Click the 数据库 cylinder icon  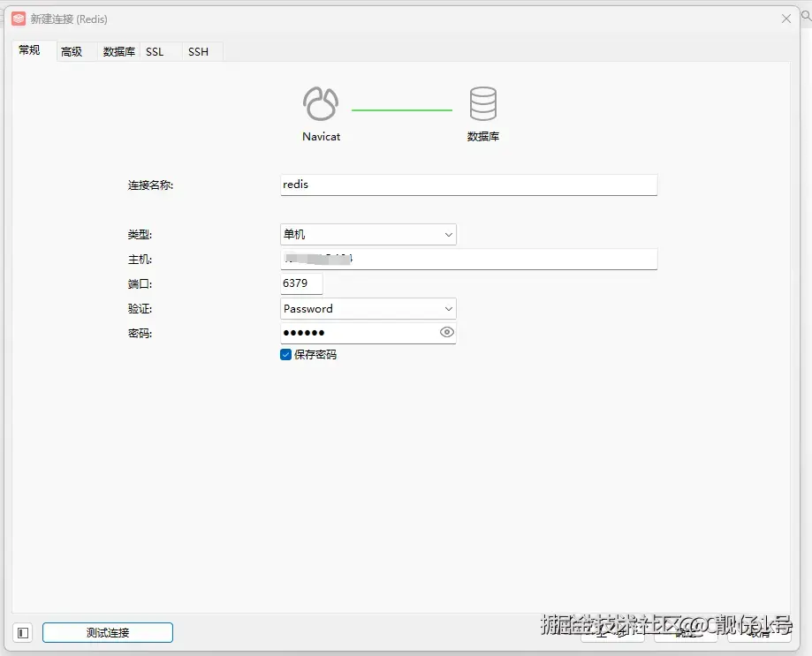click(x=483, y=103)
